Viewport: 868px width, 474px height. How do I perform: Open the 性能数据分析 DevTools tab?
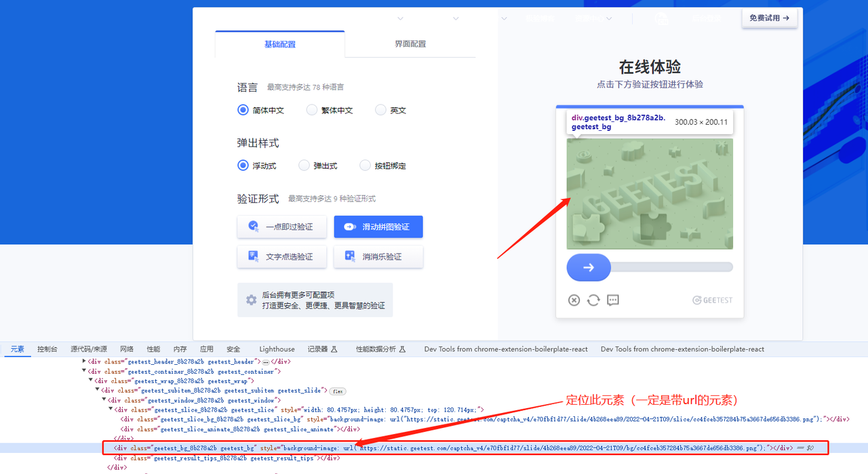(x=380, y=349)
